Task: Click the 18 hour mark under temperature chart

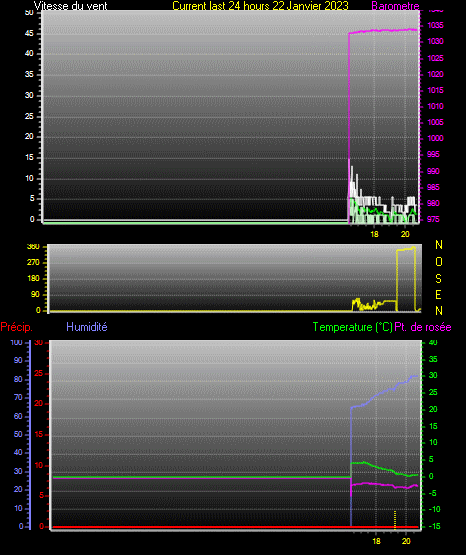Action: pos(376,541)
